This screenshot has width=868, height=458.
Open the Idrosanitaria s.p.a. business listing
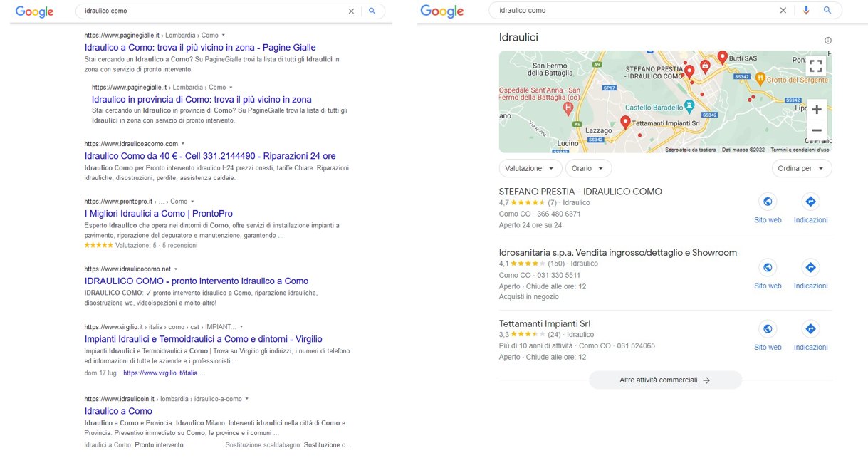617,253
